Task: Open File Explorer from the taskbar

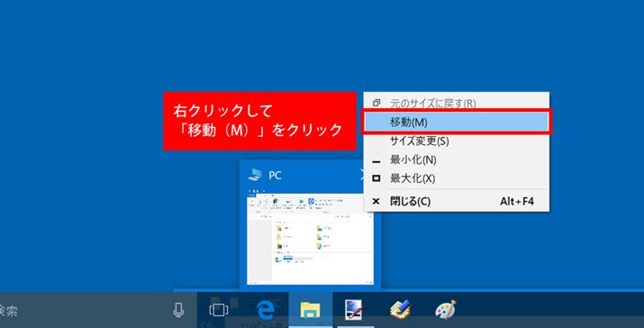Action: [310, 310]
